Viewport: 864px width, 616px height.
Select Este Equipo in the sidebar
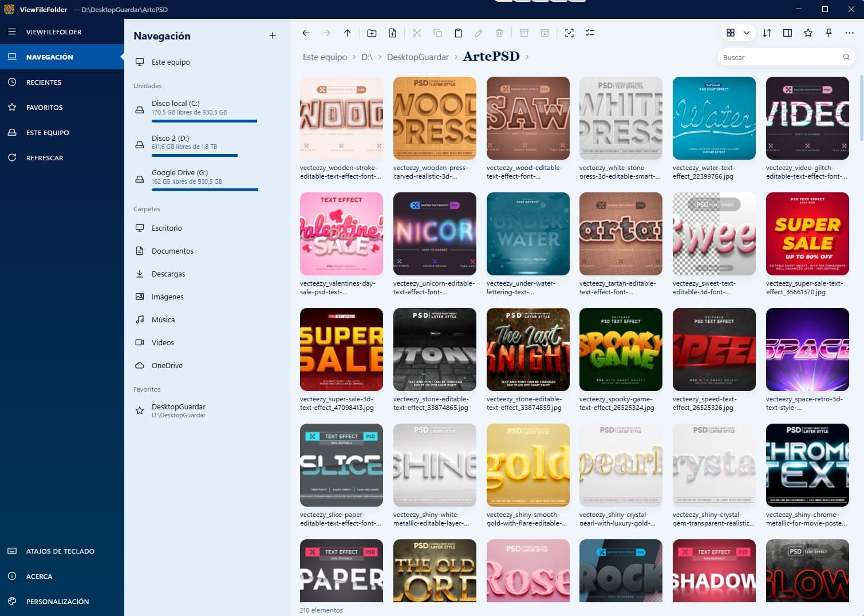[62, 132]
